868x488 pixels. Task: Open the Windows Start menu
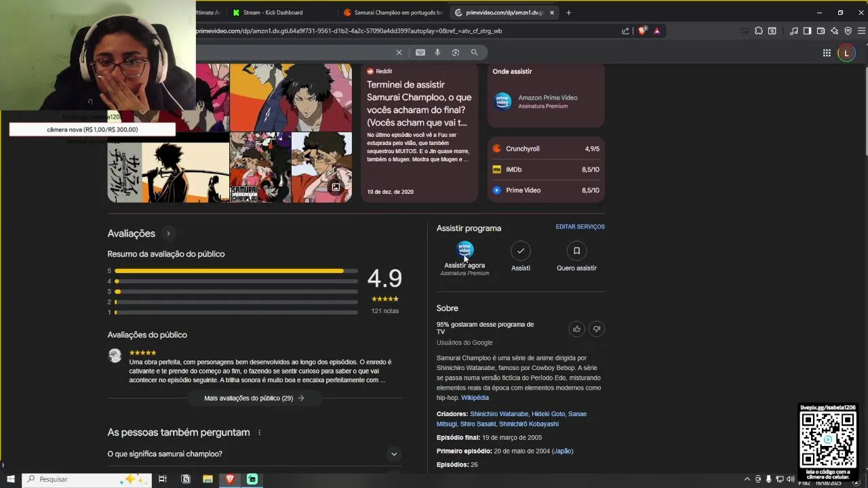pos(10,479)
